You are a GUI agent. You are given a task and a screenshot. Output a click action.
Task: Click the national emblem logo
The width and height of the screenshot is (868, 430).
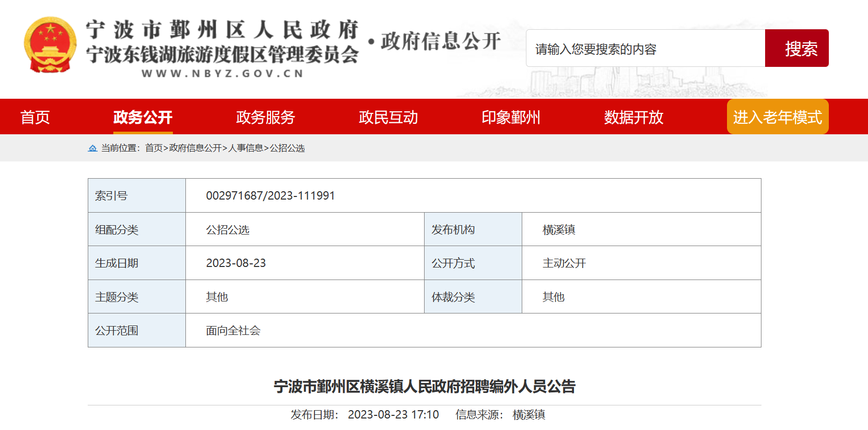(50, 45)
